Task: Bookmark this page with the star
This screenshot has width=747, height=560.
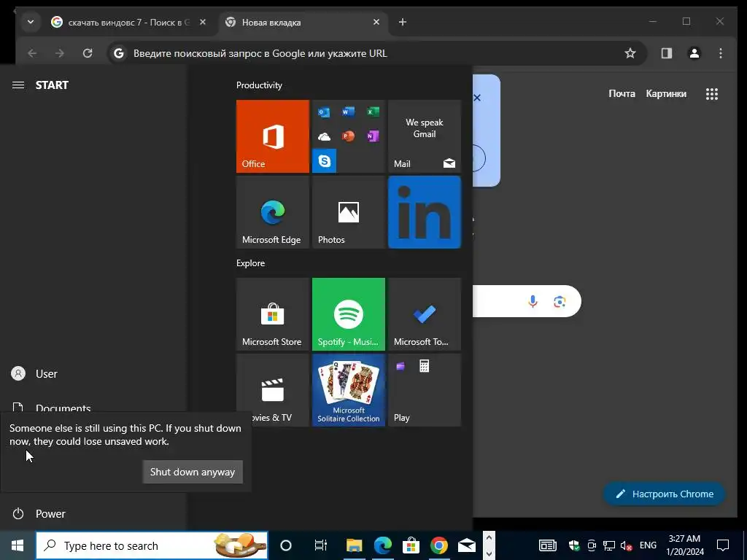Action: pos(630,53)
